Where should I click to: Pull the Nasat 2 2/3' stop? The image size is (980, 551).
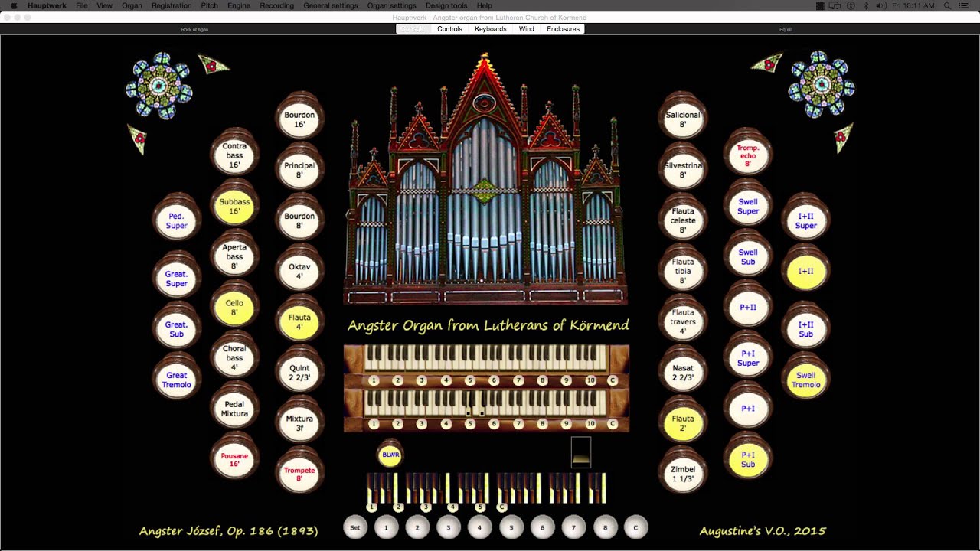[x=682, y=372]
